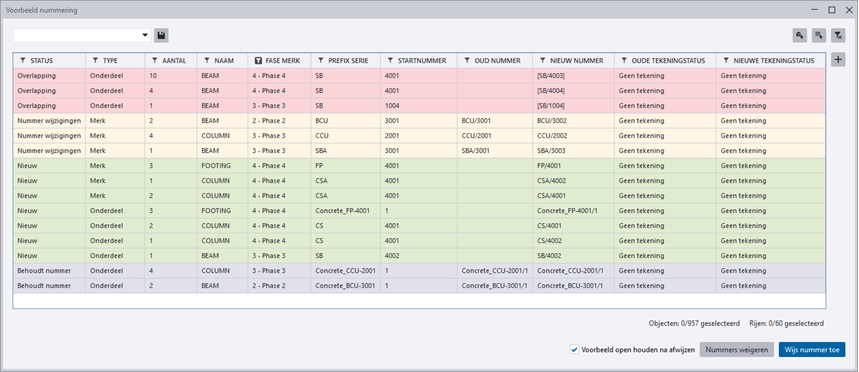Viewport: 859px width, 372px height.
Task: Select the Nieuw FOOTING row with FP/4001
Action: coord(419,165)
